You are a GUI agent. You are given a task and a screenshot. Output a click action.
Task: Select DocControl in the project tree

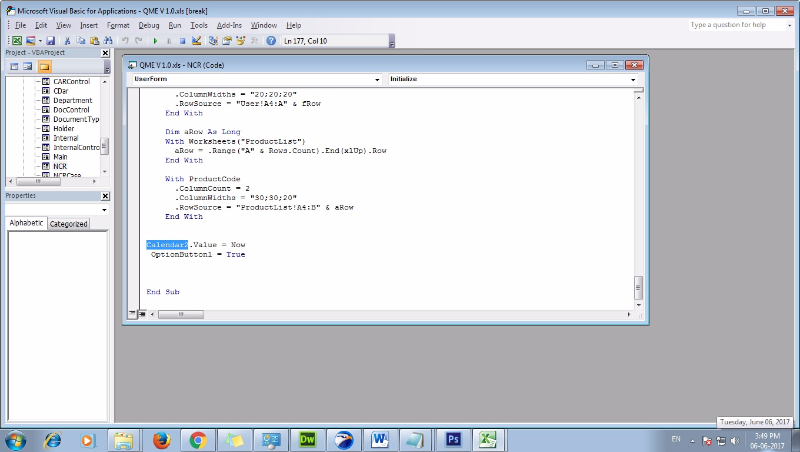71,110
